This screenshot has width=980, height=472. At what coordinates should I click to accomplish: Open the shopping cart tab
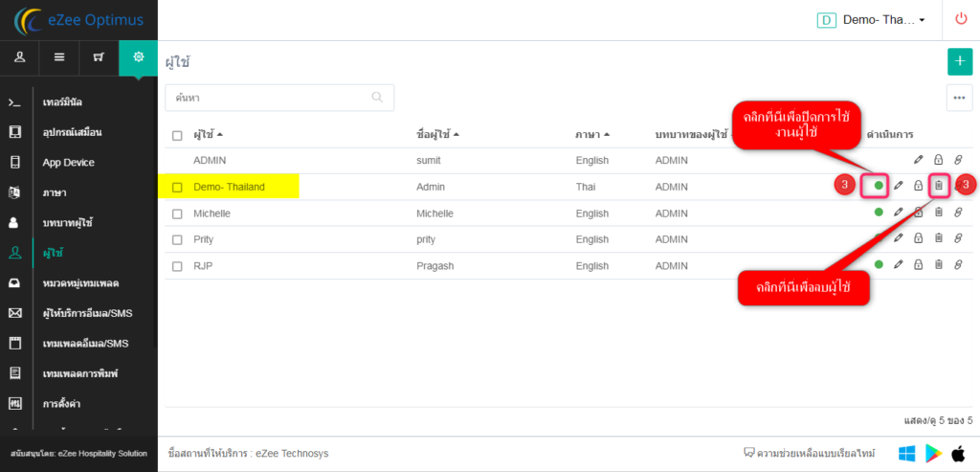[x=99, y=56]
